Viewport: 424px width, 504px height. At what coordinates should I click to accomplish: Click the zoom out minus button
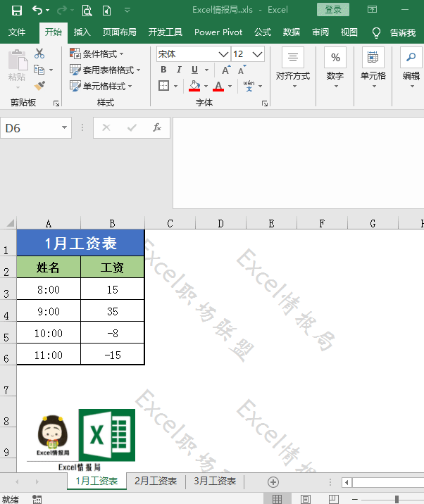pos(354,499)
